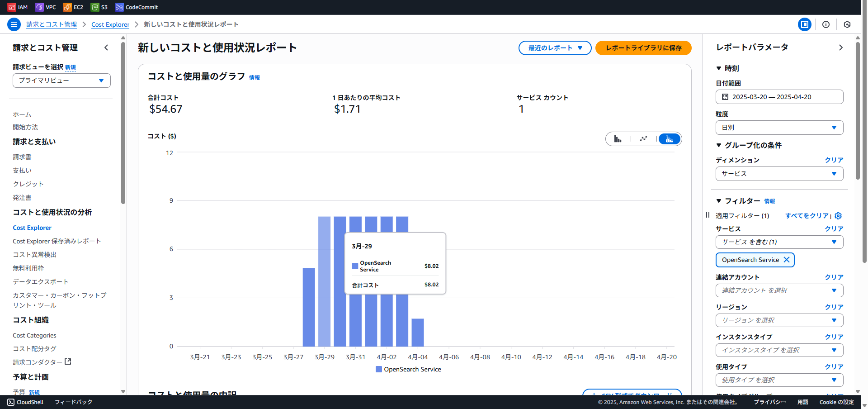Clear the 使用タイプ filter
Viewport: 868px width, 409px height.
834,367
